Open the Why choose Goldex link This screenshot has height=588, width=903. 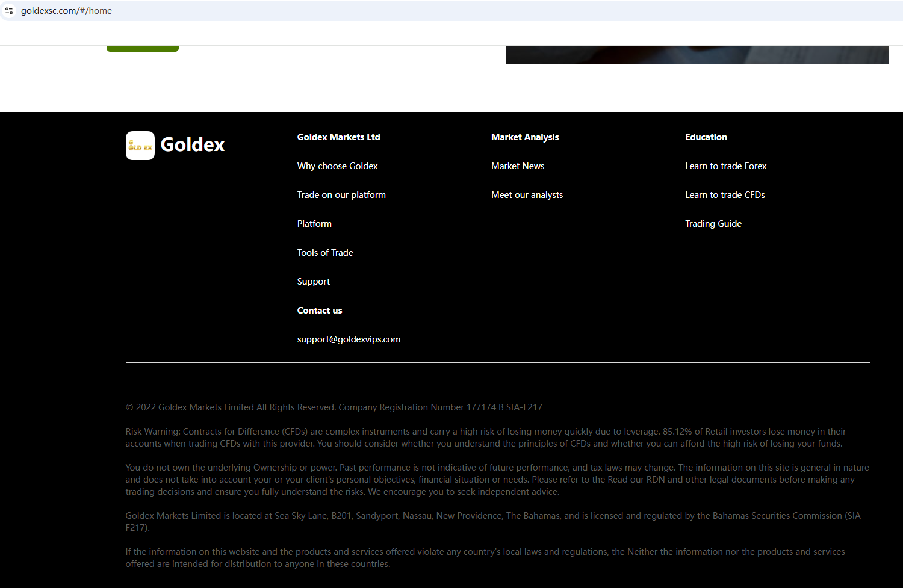pos(337,166)
